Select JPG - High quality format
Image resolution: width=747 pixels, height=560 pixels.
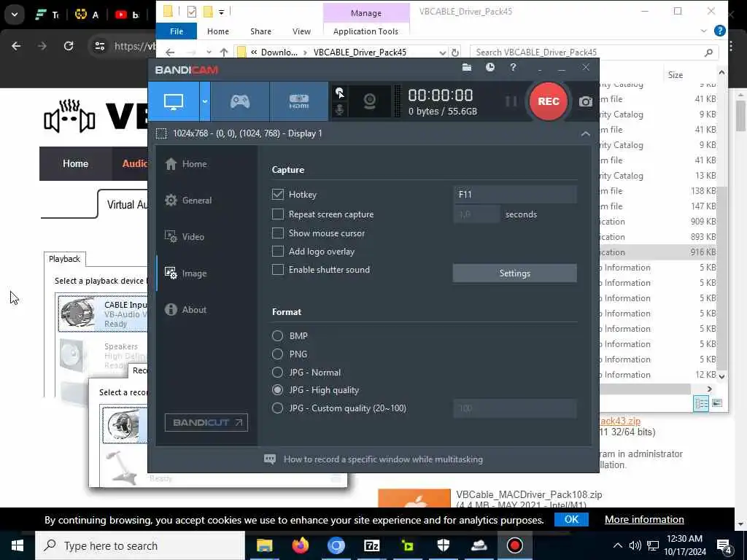click(277, 390)
